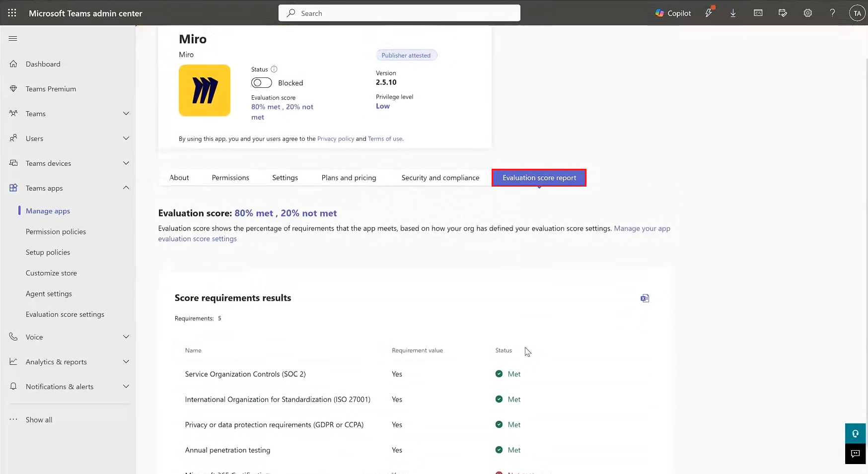Click in the Search box
Viewport: 868px width, 474px height.
(x=399, y=13)
